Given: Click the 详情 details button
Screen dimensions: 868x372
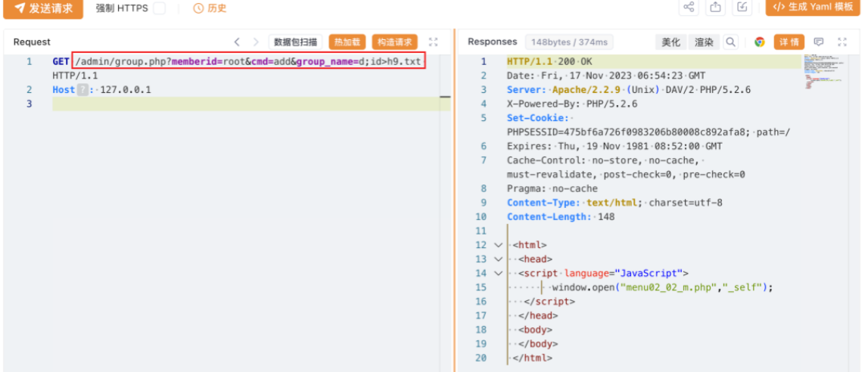Looking at the screenshot, I should pyautogui.click(x=789, y=42).
